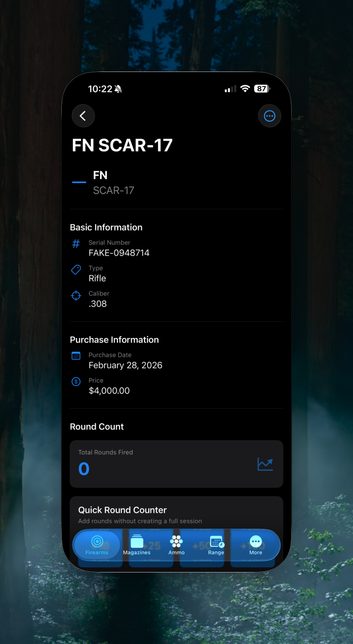
Task: Click the Type tag icon
Action: [76, 270]
